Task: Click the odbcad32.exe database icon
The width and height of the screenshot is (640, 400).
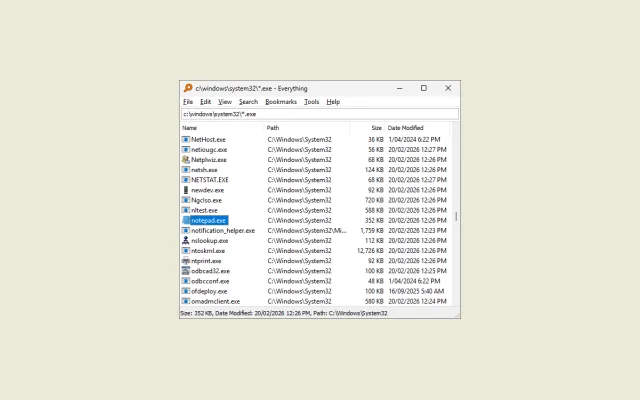Action: [x=186, y=271]
